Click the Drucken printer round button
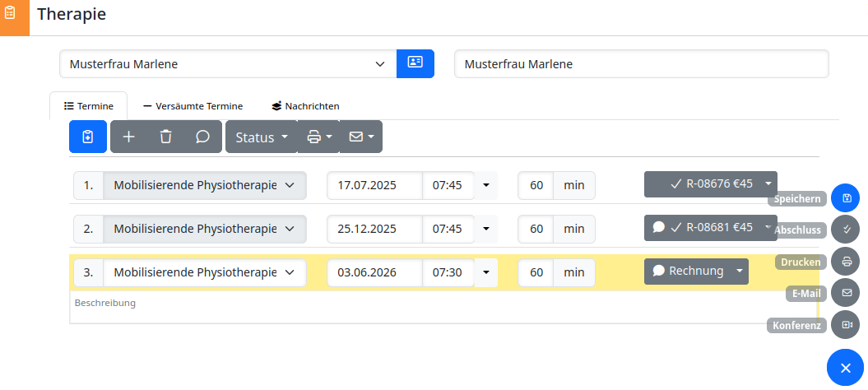 [845, 262]
